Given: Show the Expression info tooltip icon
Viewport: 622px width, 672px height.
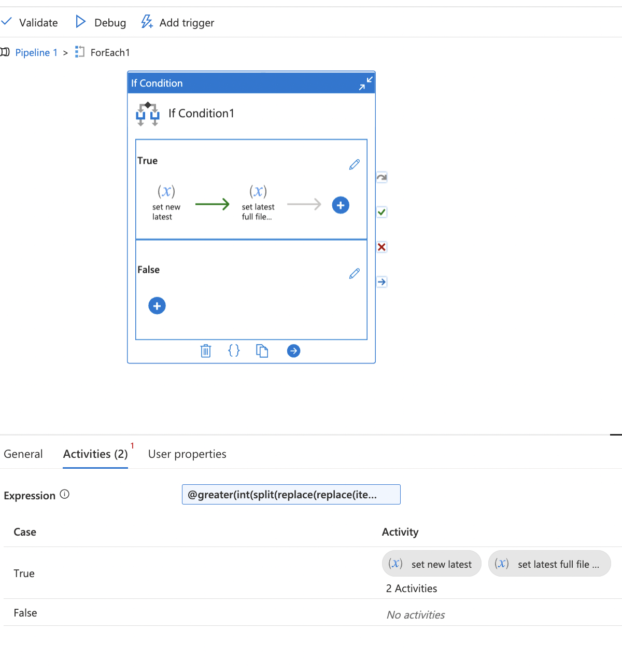Looking at the screenshot, I should [64, 494].
